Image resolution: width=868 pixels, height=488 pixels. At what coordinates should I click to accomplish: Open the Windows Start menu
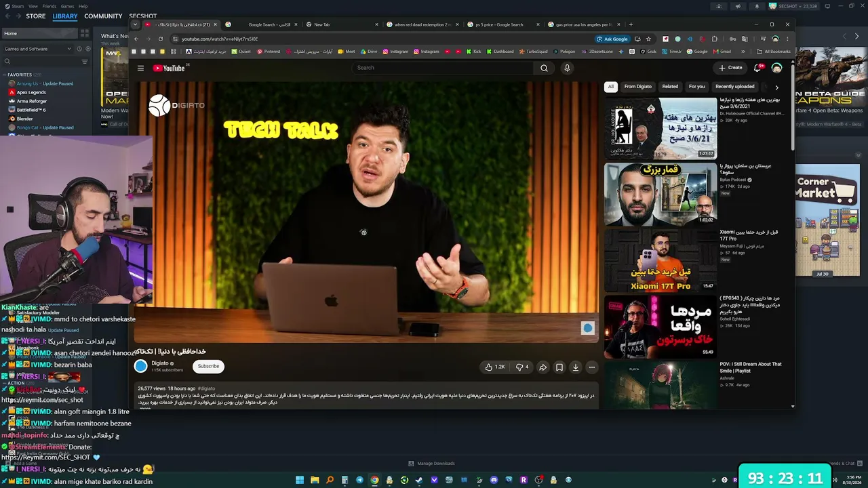(300, 480)
